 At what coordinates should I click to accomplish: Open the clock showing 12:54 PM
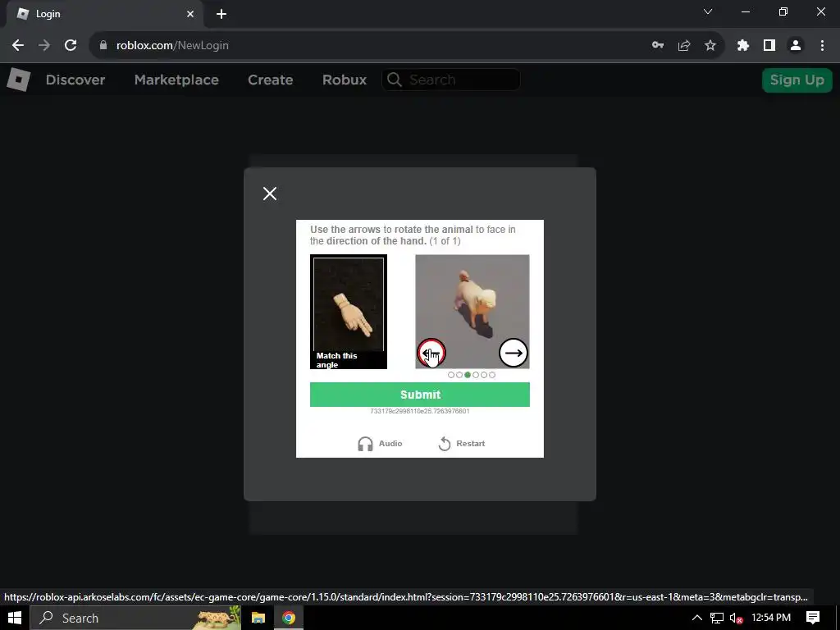(x=771, y=618)
